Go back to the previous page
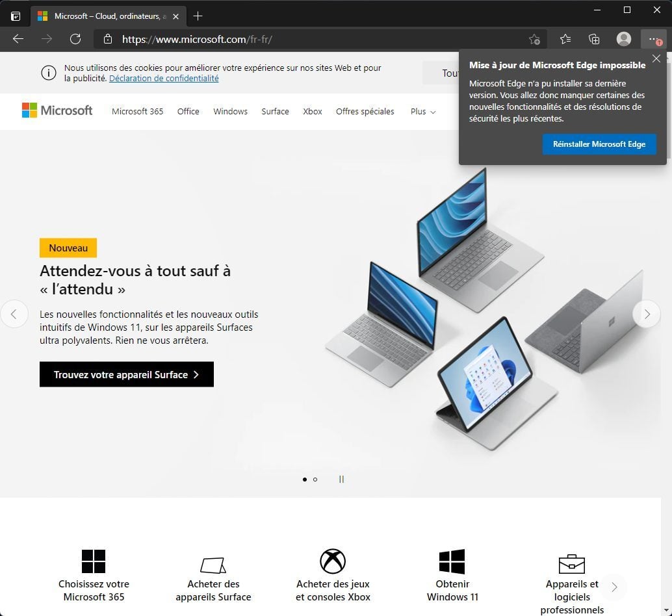The height and width of the screenshot is (616, 672). coord(18,40)
